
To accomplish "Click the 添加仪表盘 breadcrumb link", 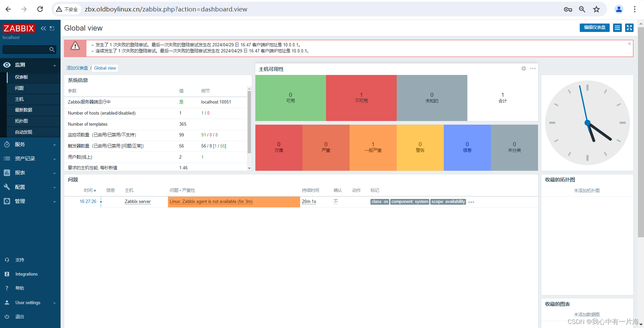I will pyautogui.click(x=77, y=68).
